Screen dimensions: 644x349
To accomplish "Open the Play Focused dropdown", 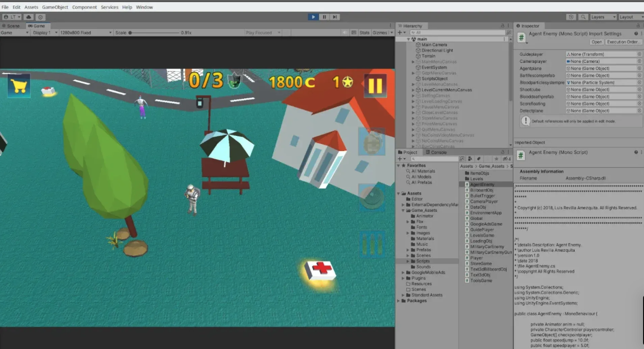I will click(262, 32).
